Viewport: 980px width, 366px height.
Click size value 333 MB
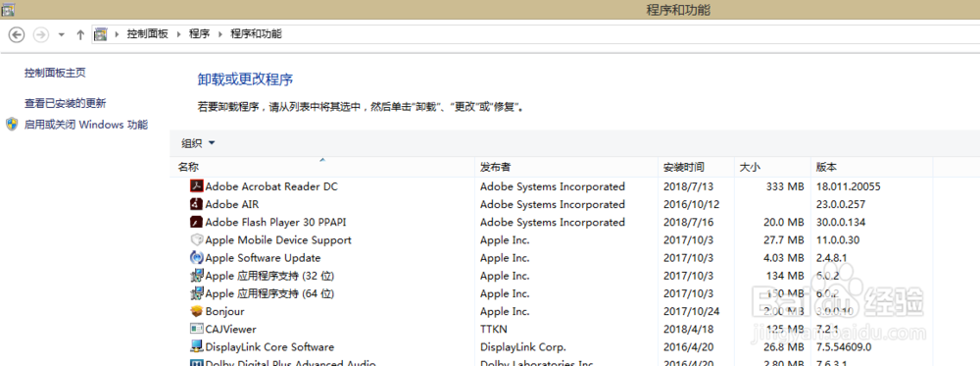click(785, 186)
